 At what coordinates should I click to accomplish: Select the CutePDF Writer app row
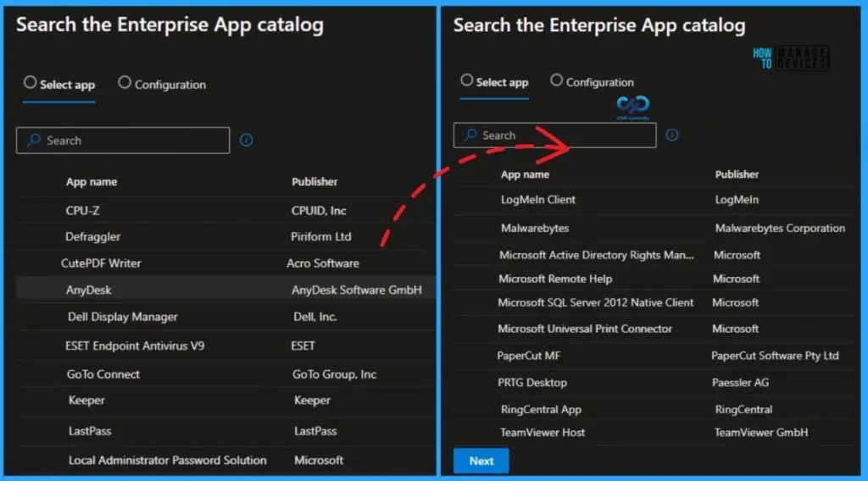[225, 263]
